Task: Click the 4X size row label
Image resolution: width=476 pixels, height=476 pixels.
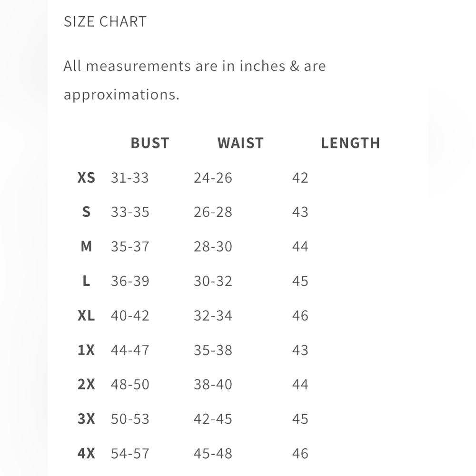Action: pos(86,454)
